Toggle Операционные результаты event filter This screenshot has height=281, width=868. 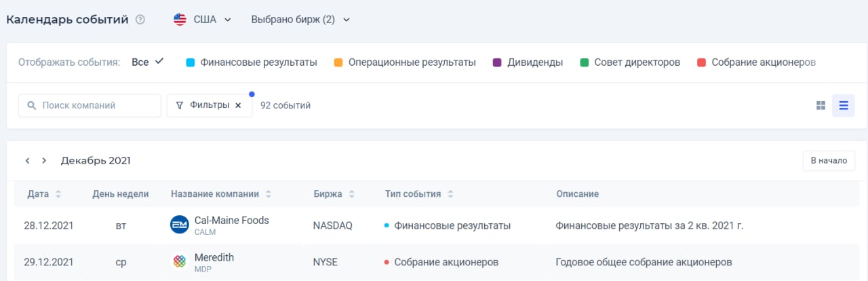(x=404, y=62)
